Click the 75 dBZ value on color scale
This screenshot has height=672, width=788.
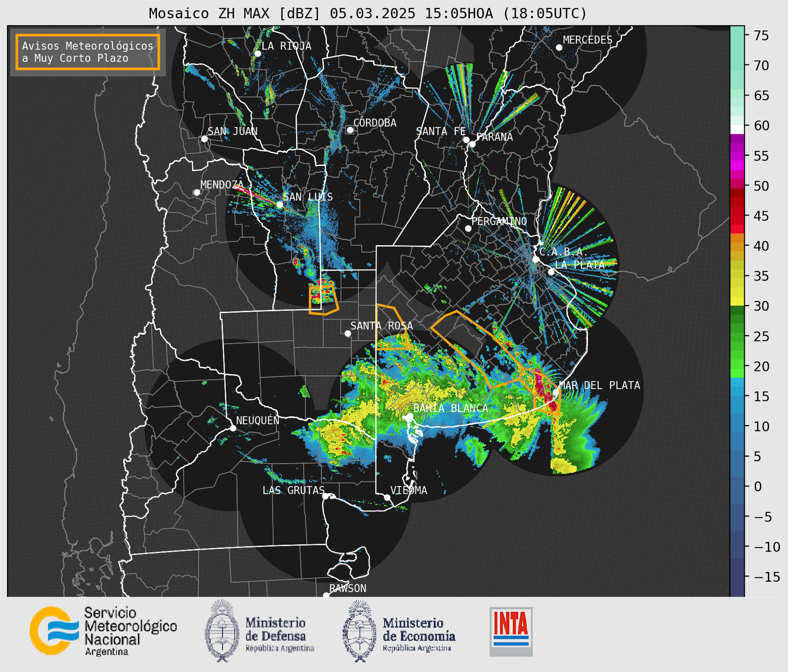click(x=761, y=36)
